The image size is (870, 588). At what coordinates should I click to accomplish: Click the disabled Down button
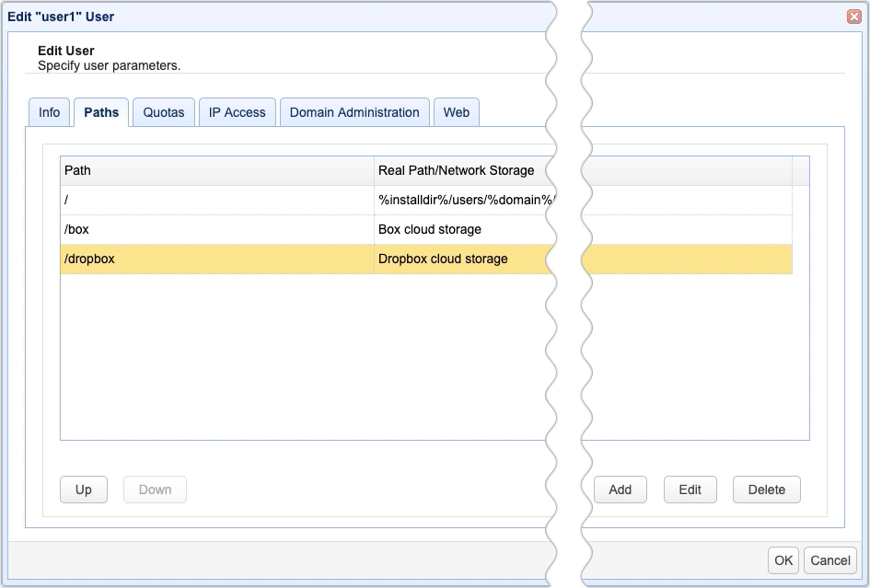tap(154, 490)
